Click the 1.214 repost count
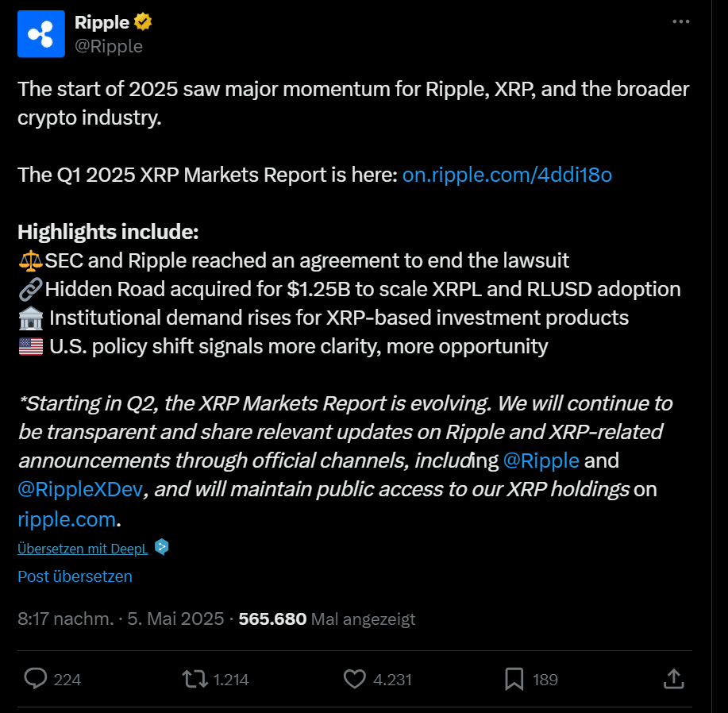This screenshot has height=713, width=728. [230, 680]
